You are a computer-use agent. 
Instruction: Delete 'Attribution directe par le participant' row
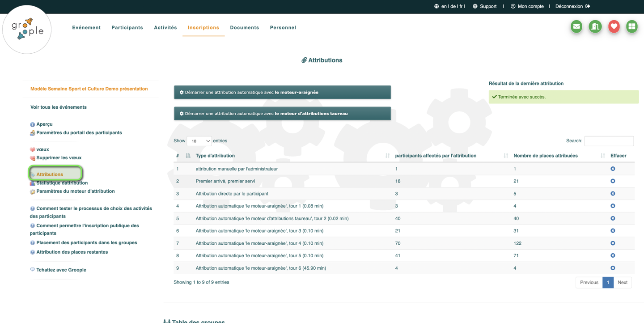tap(613, 194)
